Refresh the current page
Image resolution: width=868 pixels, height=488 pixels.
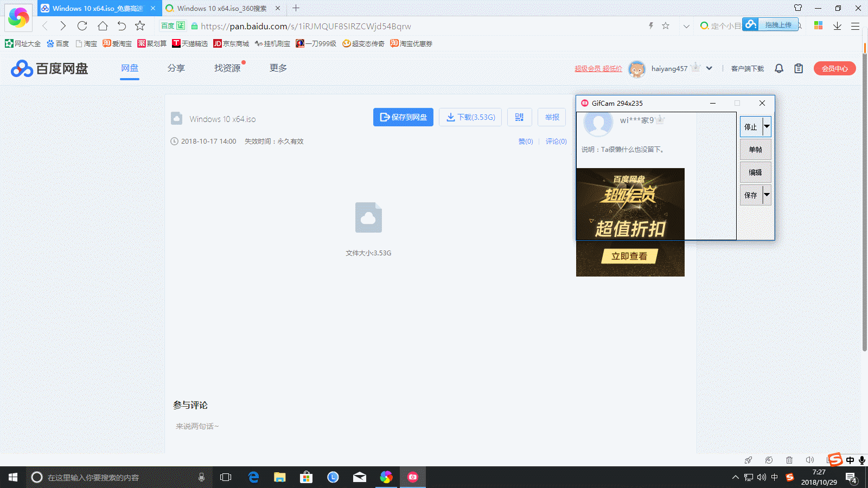(82, 25)
